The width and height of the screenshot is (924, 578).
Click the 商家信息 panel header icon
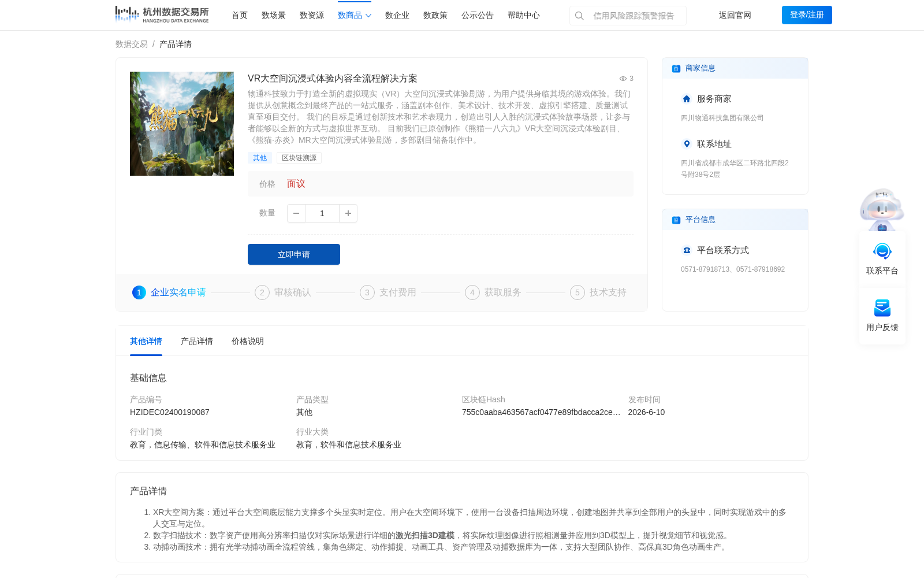pos(676,69)
